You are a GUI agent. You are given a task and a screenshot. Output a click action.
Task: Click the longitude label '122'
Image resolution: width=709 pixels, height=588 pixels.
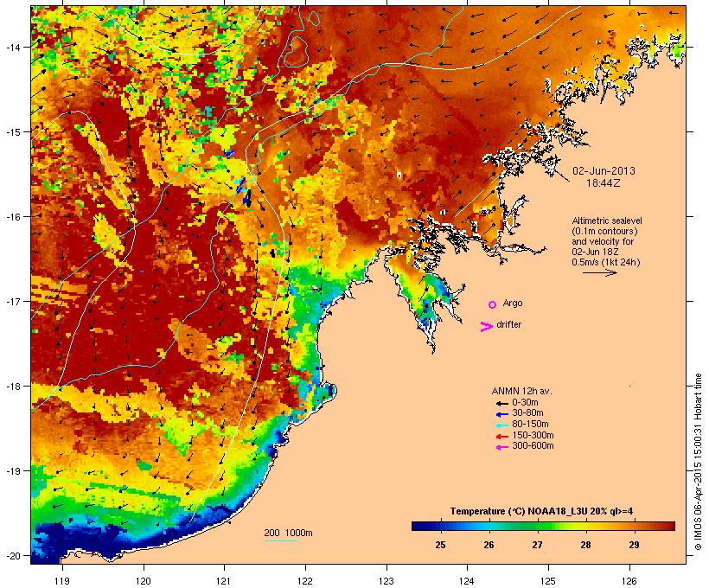click(305, 581)
